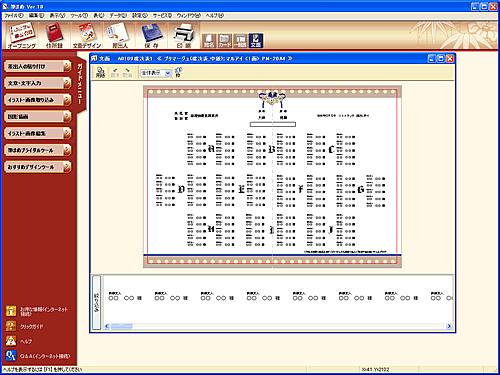Select the table E label on the seating chart
500x375 pixels.
coord(241,189)
